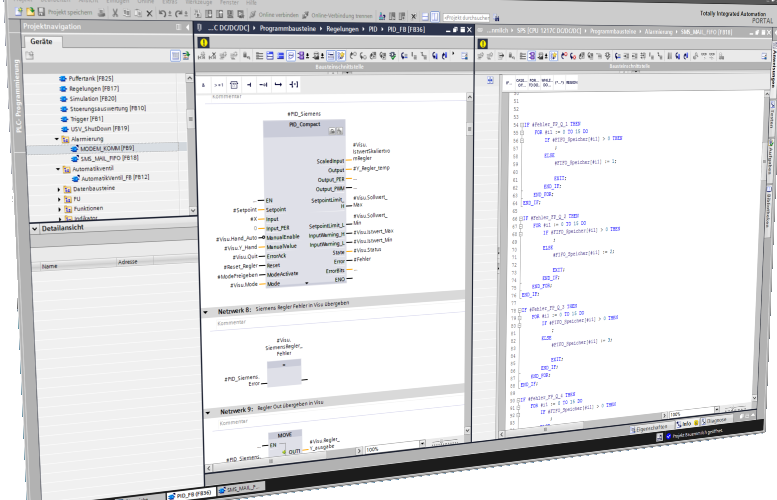Select Regelungen [FB17] block

[x=90, y=89]
